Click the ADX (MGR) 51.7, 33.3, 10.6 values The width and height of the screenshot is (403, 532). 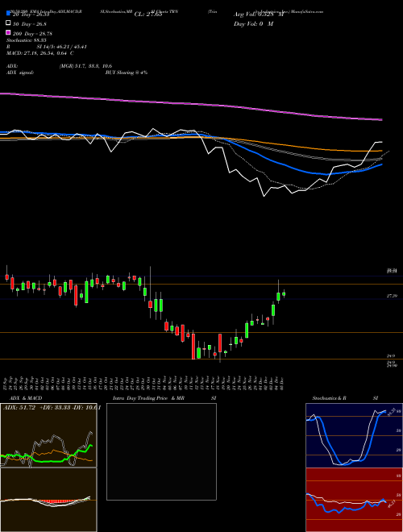(x=85, y=66)
